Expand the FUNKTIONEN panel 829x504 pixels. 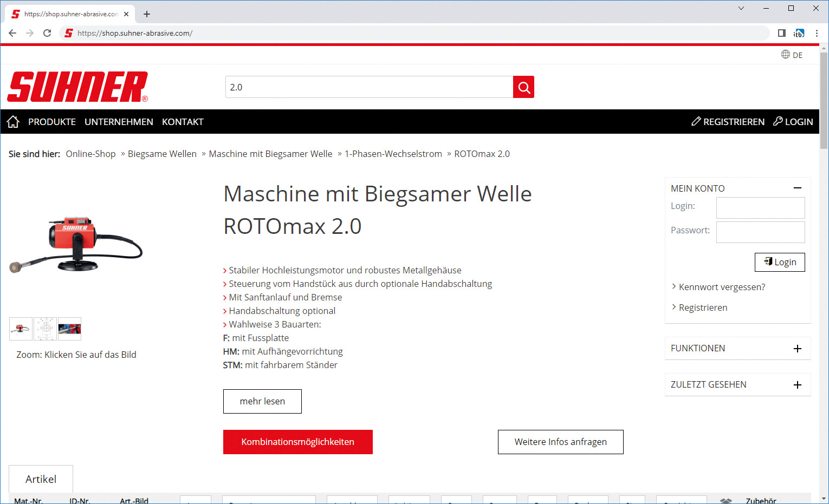pos(797,349)
